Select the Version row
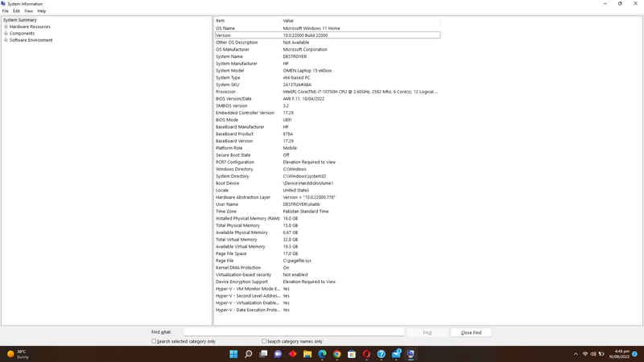Screen dimensions: 644x362 [328, 35]
